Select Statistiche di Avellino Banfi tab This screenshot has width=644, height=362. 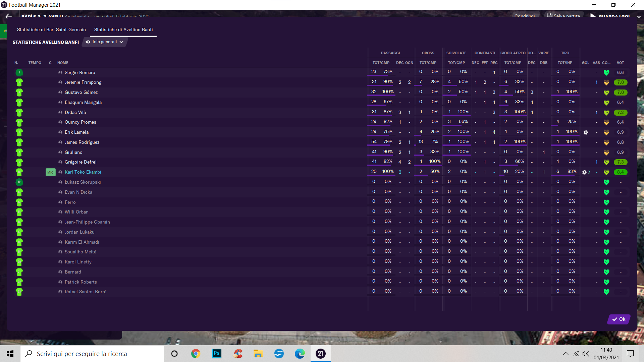point(123,29)
